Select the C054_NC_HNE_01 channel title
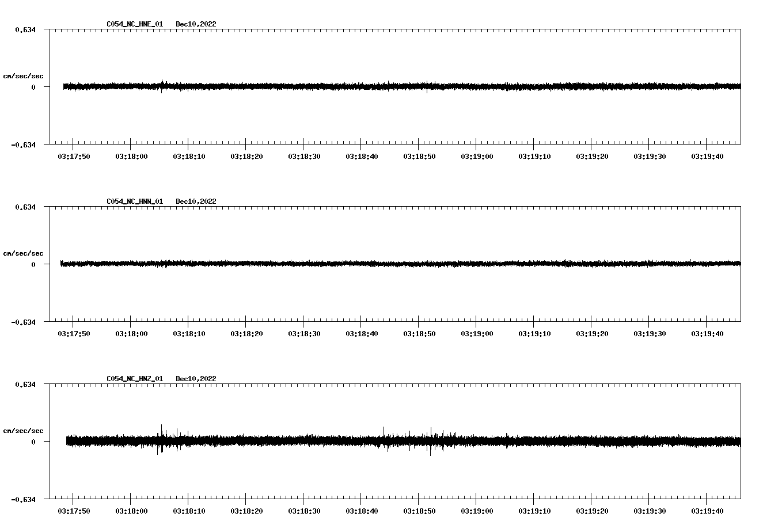Image resolution: width=782 pixels, height=532 pixels. pos(134,24)
